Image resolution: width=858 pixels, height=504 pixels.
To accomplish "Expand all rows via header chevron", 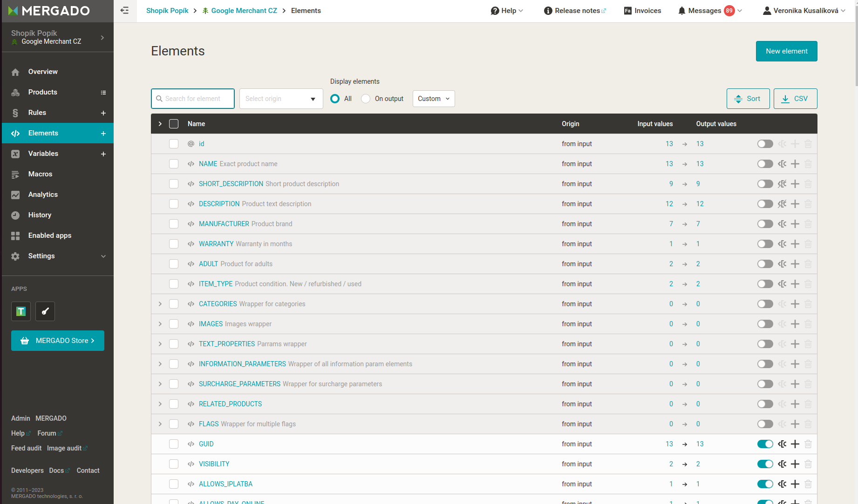I will [x=160, y=124].
